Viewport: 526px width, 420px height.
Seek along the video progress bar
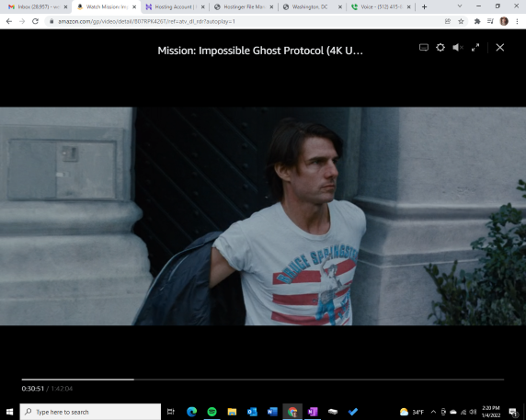263,380
